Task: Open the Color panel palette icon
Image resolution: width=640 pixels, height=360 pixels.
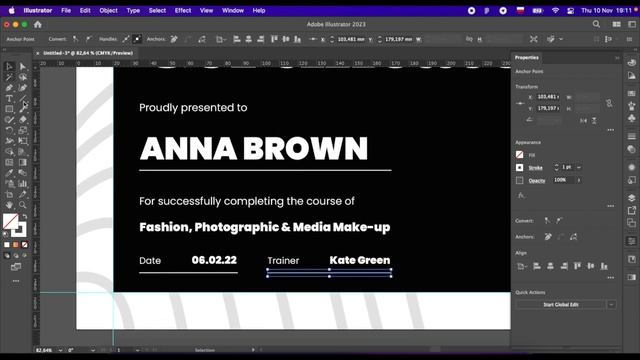Action: click(x=631, y=63)
